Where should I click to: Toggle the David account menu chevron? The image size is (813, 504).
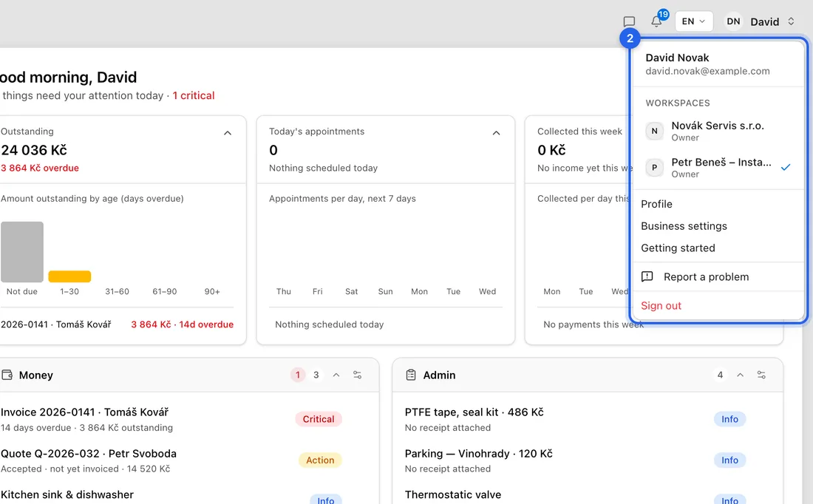point(791,21)
